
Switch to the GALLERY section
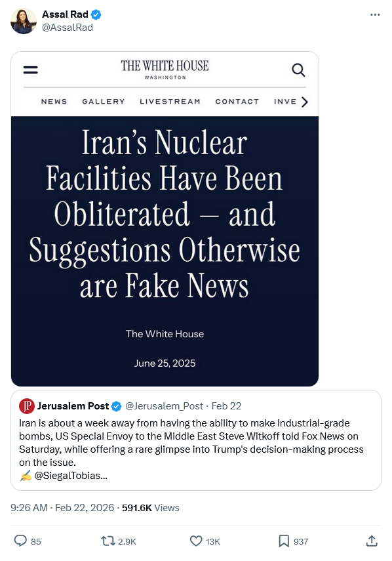click(102, 101)
